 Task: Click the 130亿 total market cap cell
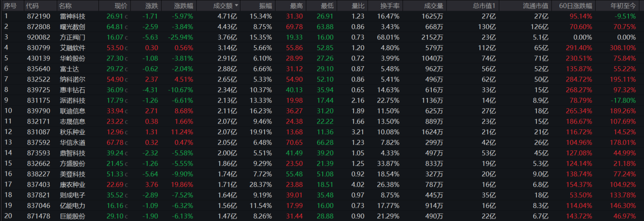[x=487, y=27]
